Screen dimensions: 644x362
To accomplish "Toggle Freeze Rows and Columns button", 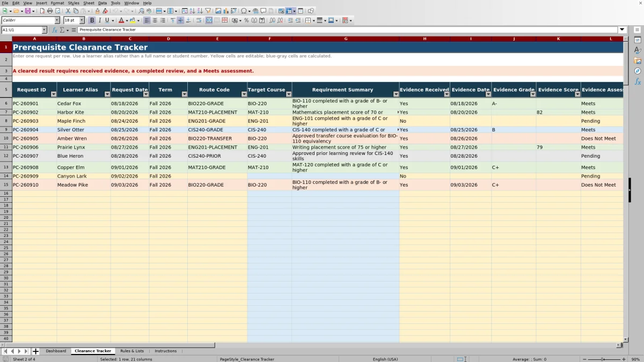I will coord(288,11).
